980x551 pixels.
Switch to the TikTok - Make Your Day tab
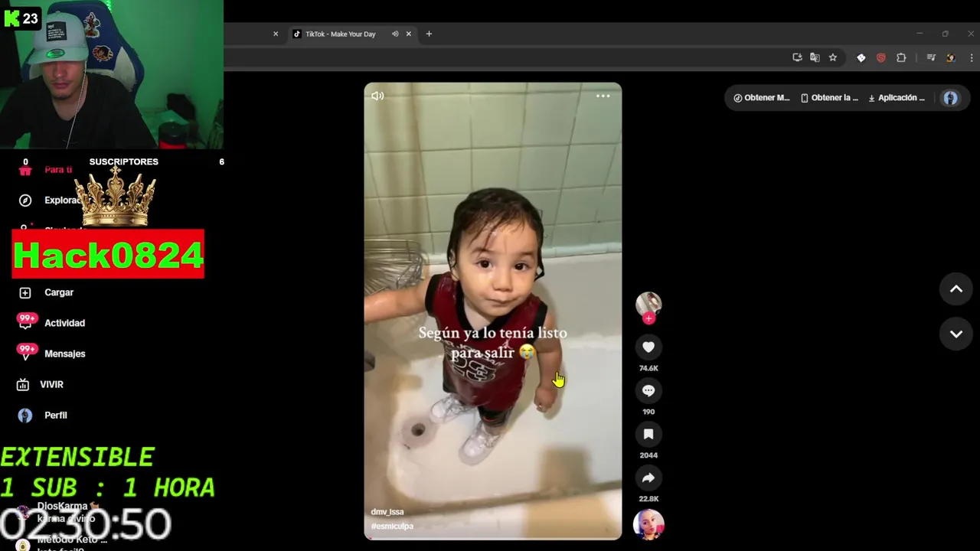(341, 34)
